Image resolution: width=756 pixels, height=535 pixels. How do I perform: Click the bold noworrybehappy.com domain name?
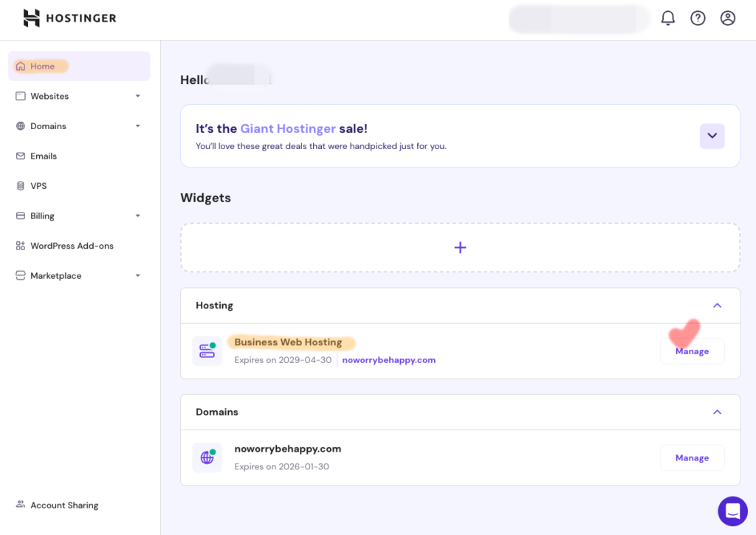pyautogui.click(x=288, y=449)
